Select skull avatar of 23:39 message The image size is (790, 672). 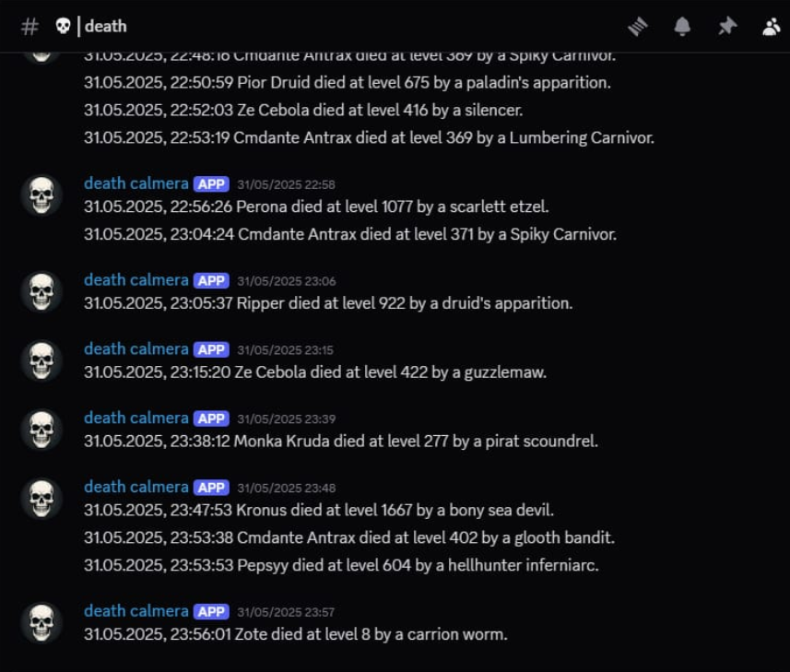click(41, 430)
